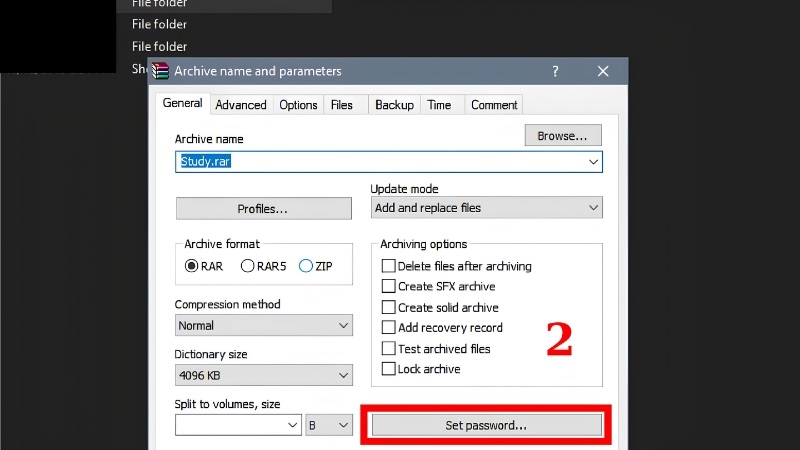Select the RAR5 archive format

[x=263, y=266]
